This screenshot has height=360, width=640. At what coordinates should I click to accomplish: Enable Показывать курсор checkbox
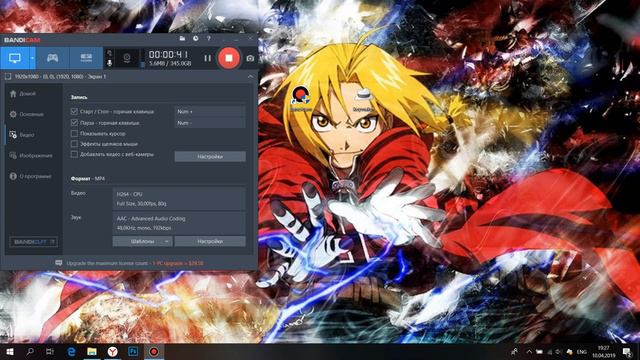74,133
